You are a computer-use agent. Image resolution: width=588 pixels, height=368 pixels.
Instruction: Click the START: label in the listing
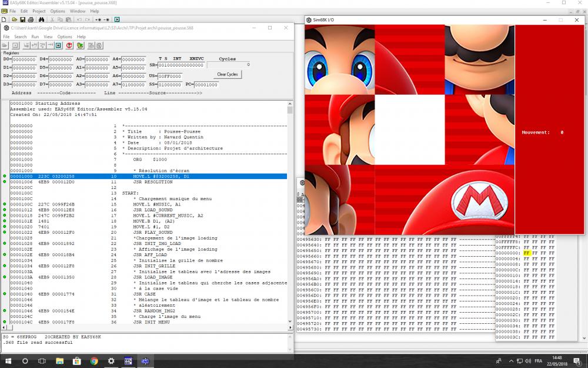pos(130,193)
